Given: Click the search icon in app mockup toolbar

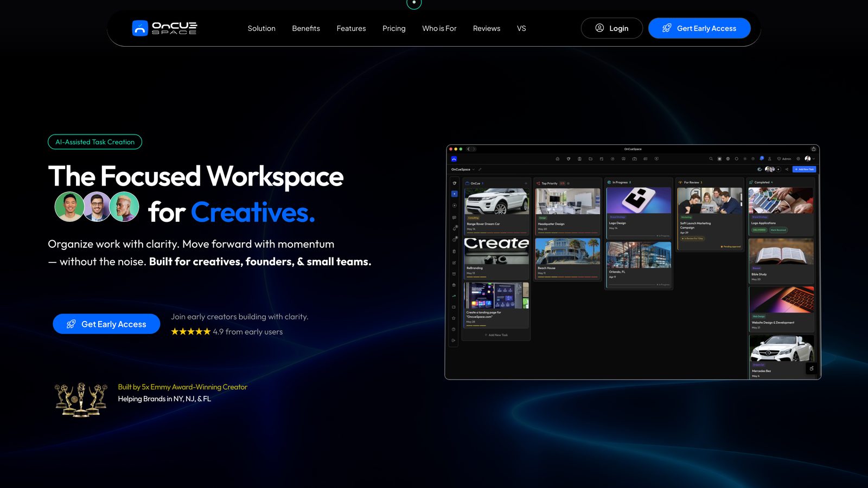Looking at the screenshot, I should click(711, 159).
